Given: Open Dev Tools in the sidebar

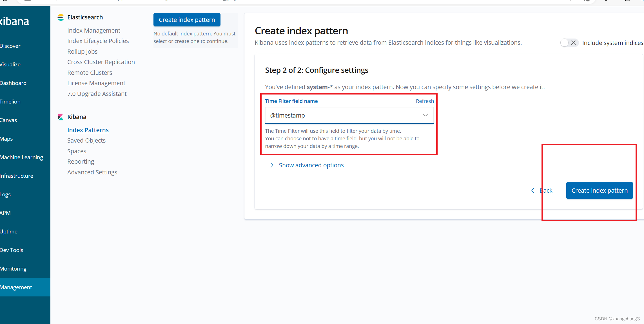Looking at the screenshot, I should (x=12, y=250).
